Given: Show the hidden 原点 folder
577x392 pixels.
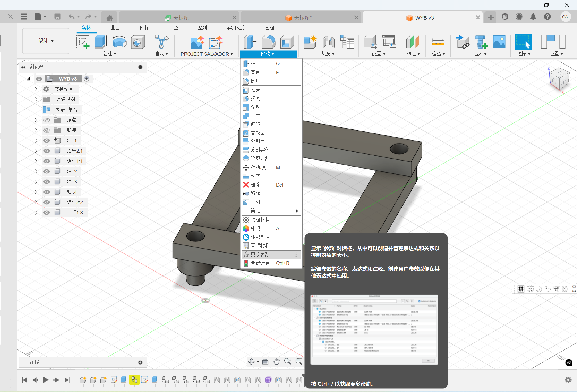Looking at the screenshot, I should pos(47,120).
